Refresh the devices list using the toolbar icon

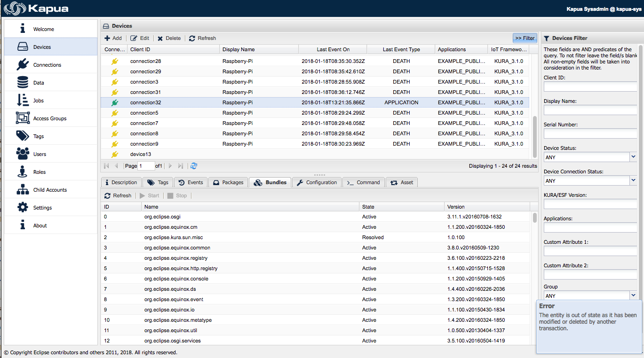click(x=202, y=38)
